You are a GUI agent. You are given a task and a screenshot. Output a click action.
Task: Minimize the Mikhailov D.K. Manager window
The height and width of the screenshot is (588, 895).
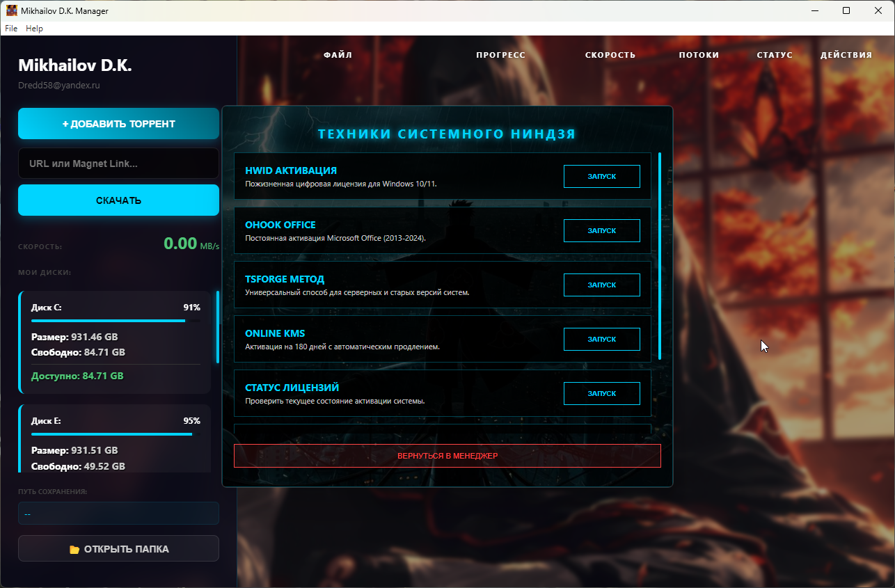point(814,10)
